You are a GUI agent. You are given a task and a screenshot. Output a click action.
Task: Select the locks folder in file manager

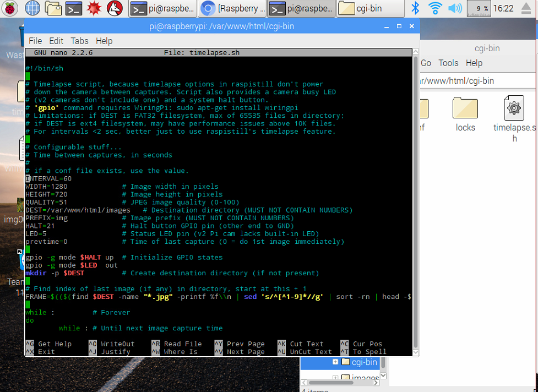click(x=465, y=115)
